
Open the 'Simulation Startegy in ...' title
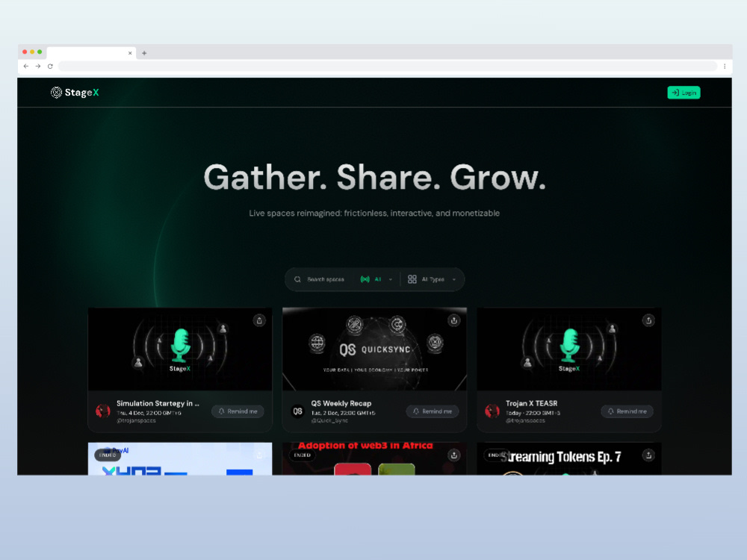(x=158, y=403)
